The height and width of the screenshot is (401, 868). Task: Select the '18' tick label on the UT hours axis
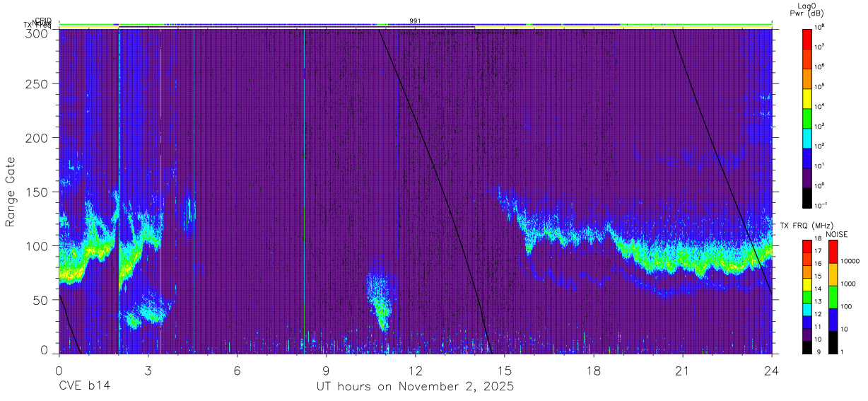coord(593,371)
